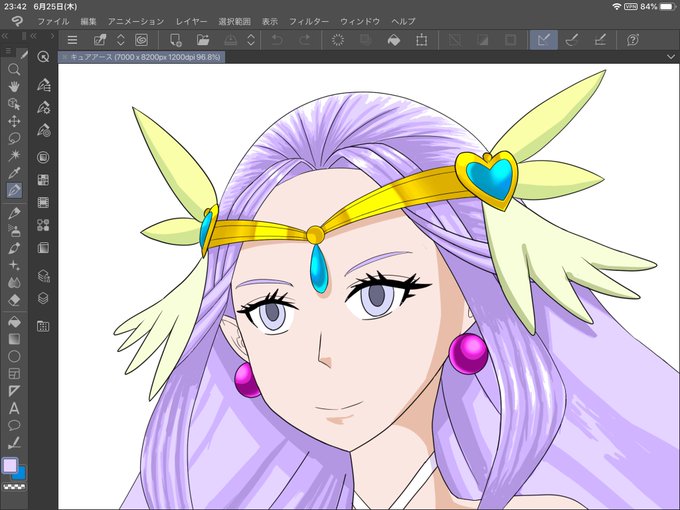This screenshot has height=510, width=680.
Task: Open a file with the folder icon
Action: click(203, 40)
